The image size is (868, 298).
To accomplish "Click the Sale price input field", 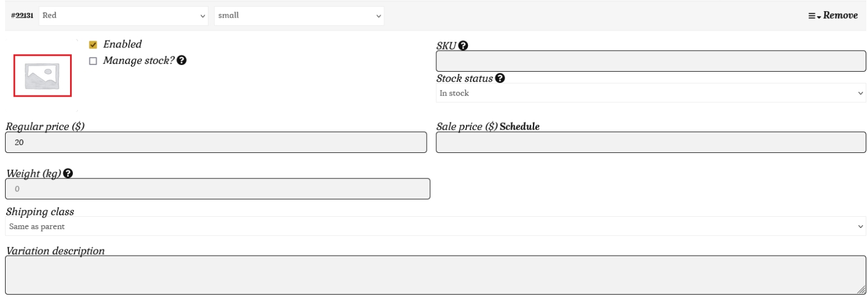I will tap(650, 142).
